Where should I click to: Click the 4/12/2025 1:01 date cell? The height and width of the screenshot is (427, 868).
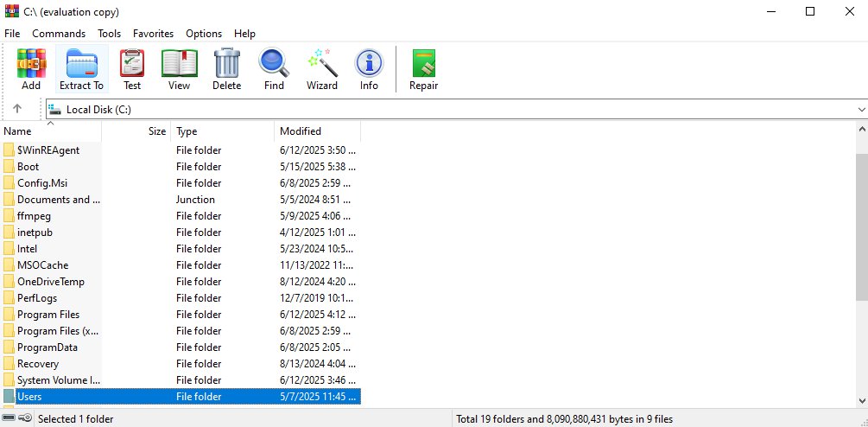pos(318,232)
